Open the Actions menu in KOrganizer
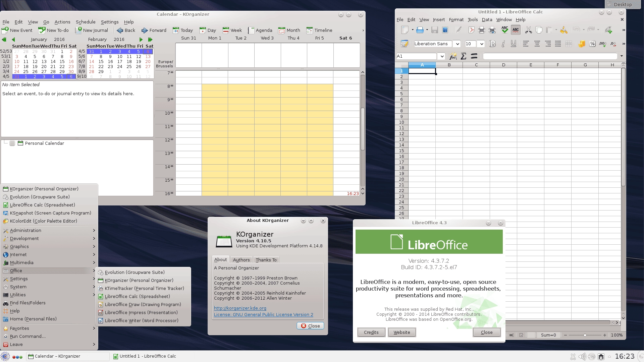The width and height of the screenshot is (644, 362). coord(62,22)
